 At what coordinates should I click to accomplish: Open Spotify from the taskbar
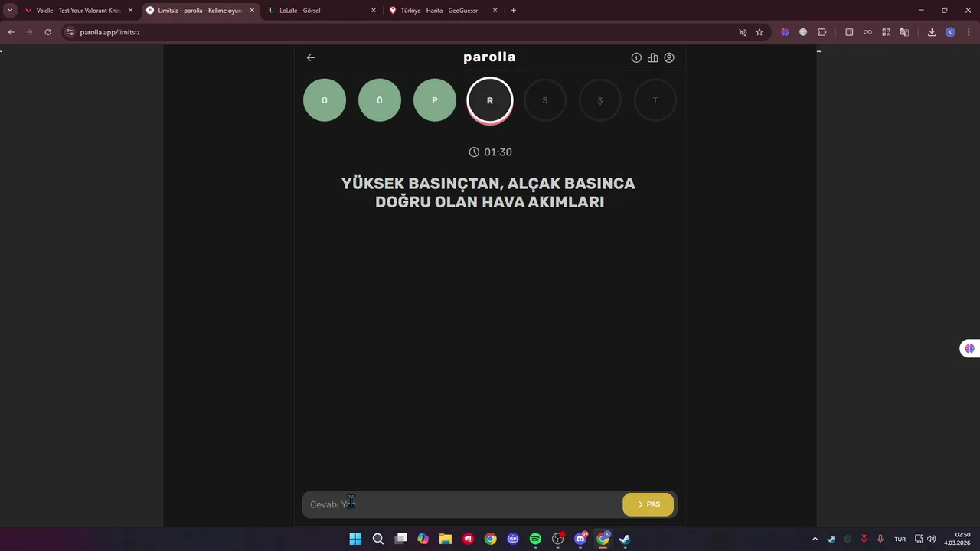[535, 539]
